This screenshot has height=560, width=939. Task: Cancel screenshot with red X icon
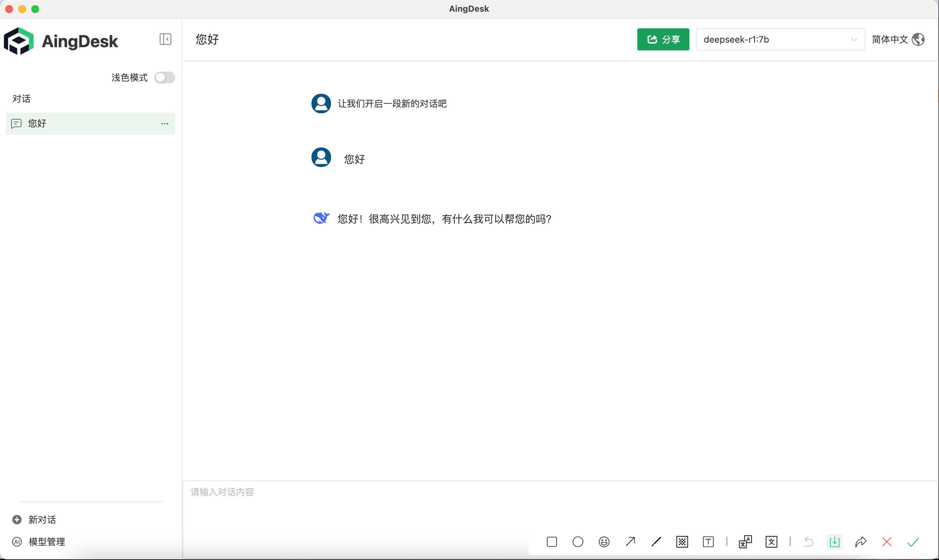[x=887, y=542]
